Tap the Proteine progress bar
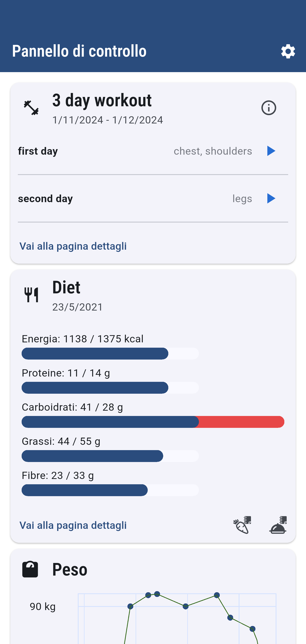This screenshot has width=306, height=644. point(110,388)
